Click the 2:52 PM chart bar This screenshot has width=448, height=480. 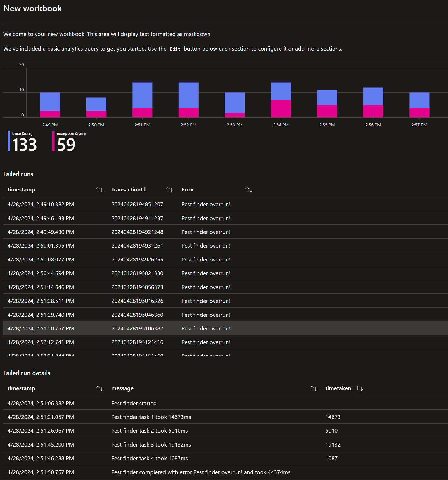click(189, 100)
